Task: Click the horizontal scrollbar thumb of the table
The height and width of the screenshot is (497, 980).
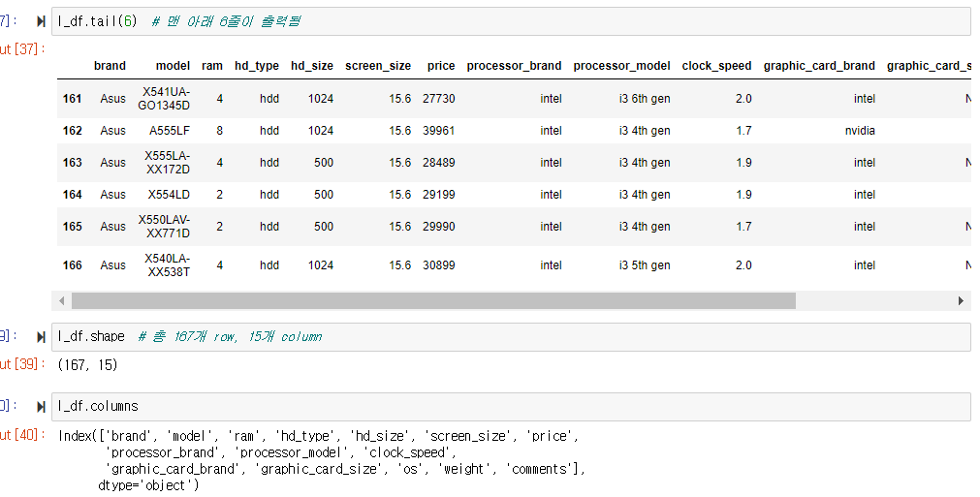Action: pos(433,301)
